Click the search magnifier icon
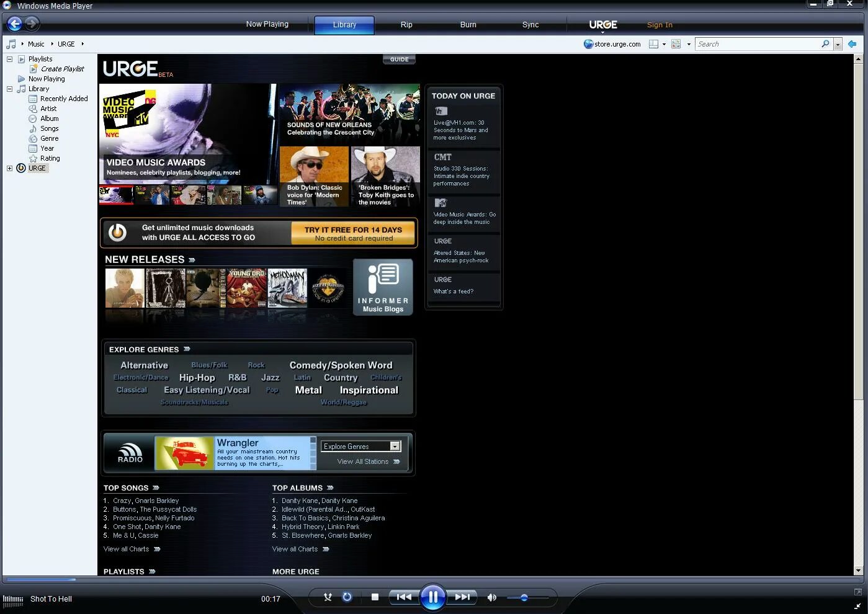The image size is (868, 614). pos(825,44)
